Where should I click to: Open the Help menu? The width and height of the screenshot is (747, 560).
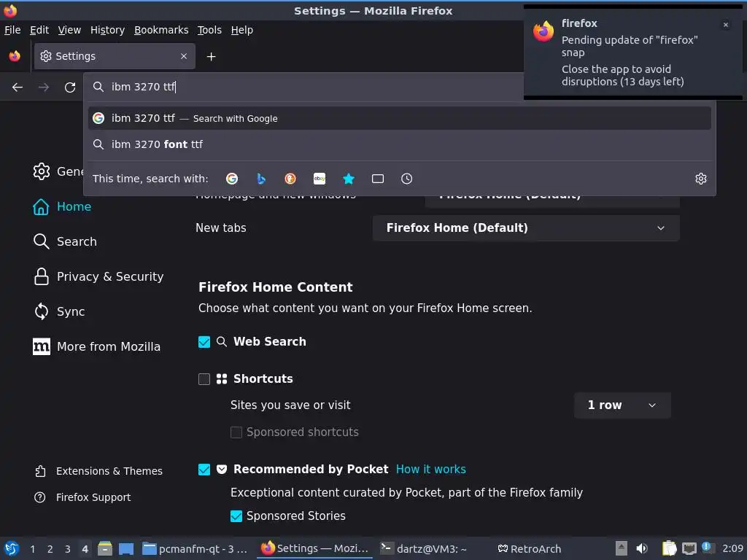pyautogui.click(x=242, y=30)
